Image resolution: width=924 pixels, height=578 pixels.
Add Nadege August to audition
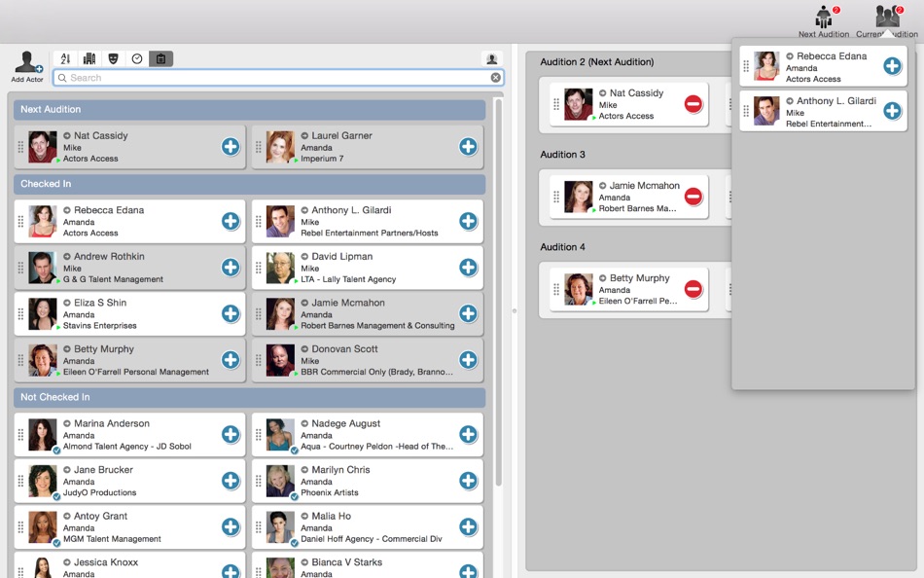(468, 435)
